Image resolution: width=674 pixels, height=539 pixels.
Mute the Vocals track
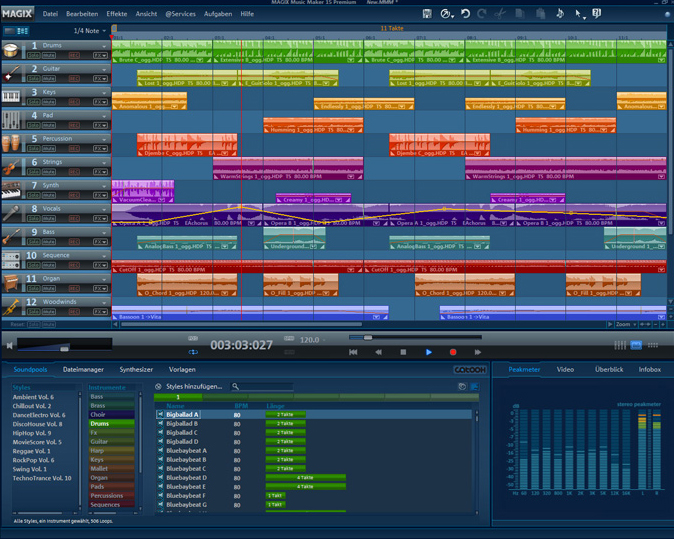click(x=49, y=218)
